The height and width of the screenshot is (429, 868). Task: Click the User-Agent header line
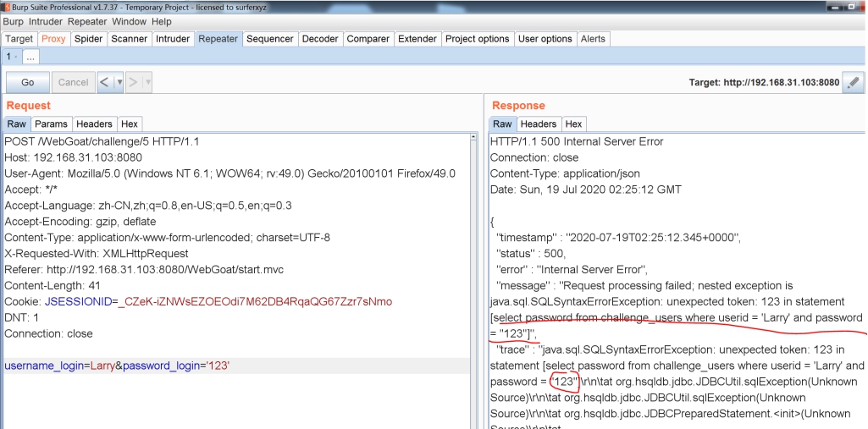point(229,173)
